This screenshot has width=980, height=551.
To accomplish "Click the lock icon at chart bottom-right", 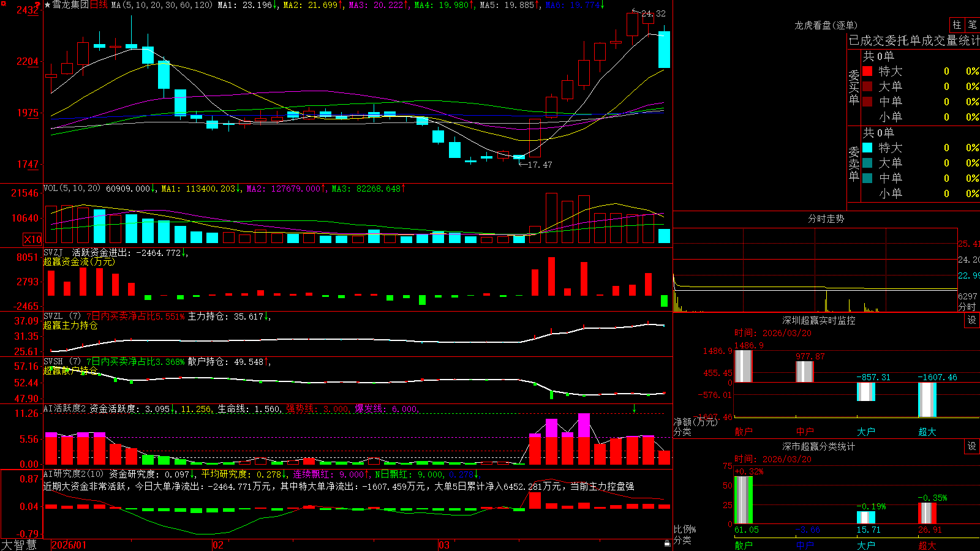I will click(667, 543).
